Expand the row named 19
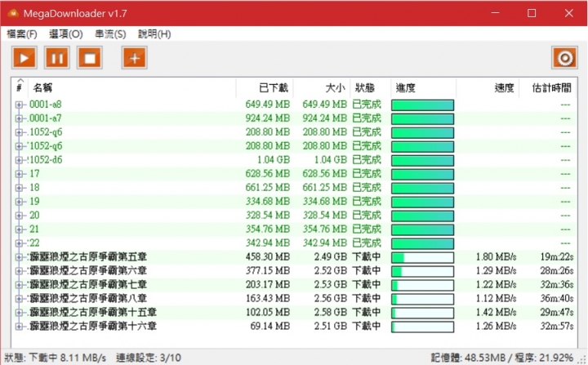 (19, 202)
